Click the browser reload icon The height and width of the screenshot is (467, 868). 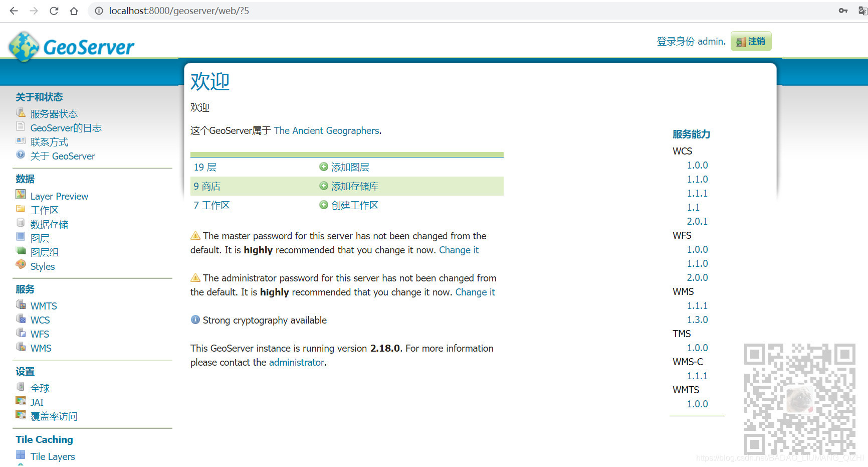pos(54,11)
